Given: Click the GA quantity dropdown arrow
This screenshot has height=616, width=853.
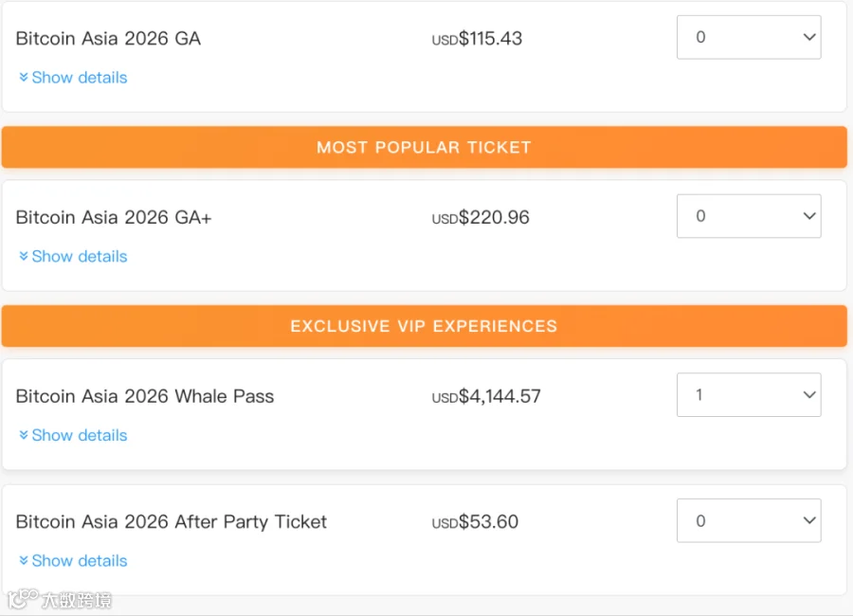Looking at the screenshot, I should click(809, 37).
